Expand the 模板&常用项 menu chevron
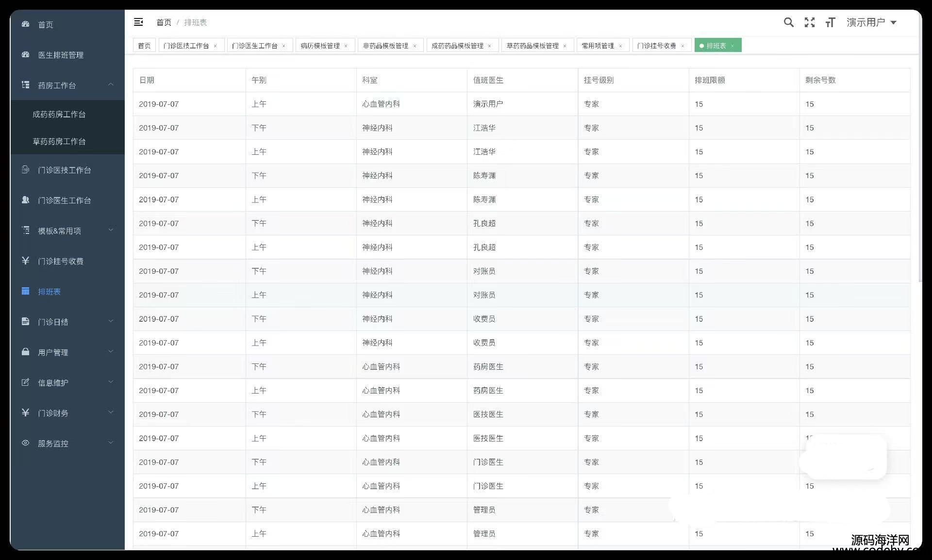 tap(111, 230)
